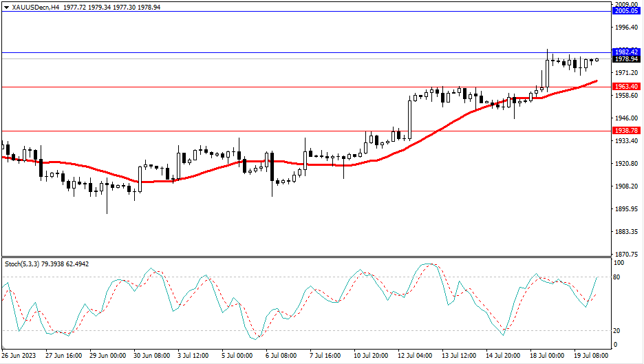Click the stochastic 80 level label
The height and width of the screenshot is (364, 644).
618,277
